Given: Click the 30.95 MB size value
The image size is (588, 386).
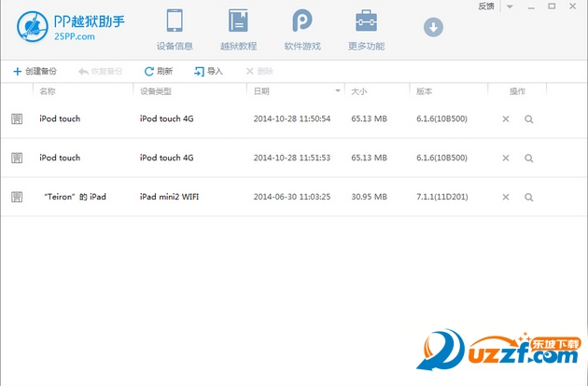Looking at the screenshot, I should point(369,197).
